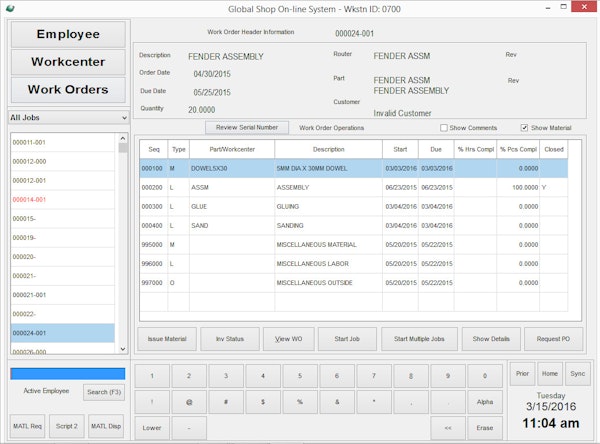Select the red job 000014-001
Image resolution: width=600 pixels, height=444 pixels.
point(63,200)
